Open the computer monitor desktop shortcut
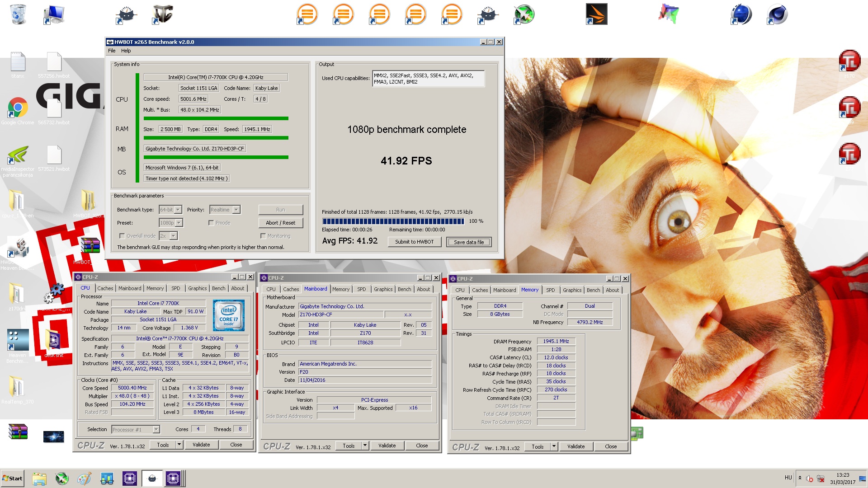The width and height of the screenshot is (868, 488). coord(54,14)
